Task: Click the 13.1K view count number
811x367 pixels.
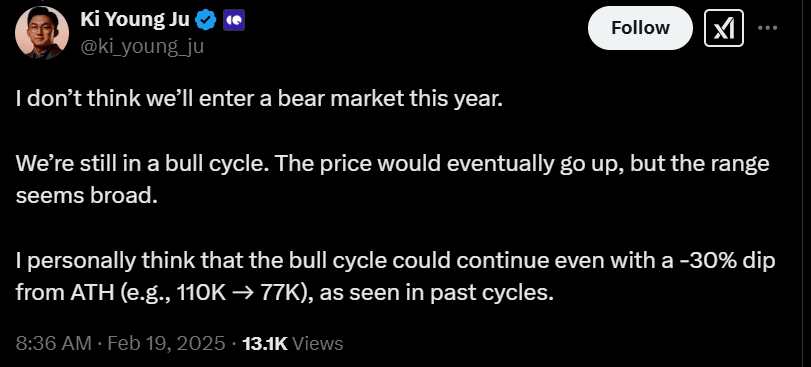Action: tap(265, 343)
